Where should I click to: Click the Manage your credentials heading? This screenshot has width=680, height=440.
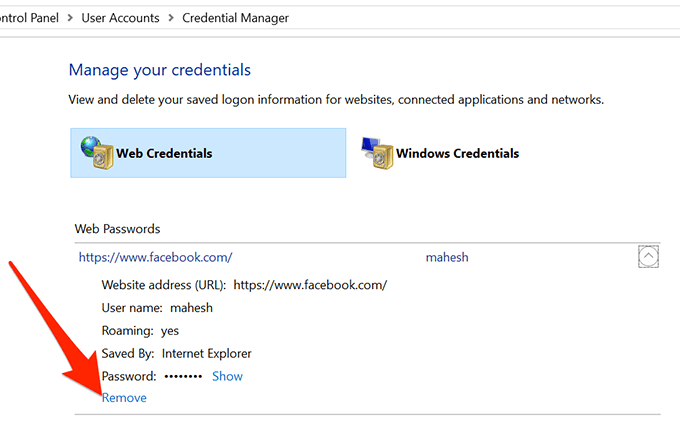coord(159,70)
